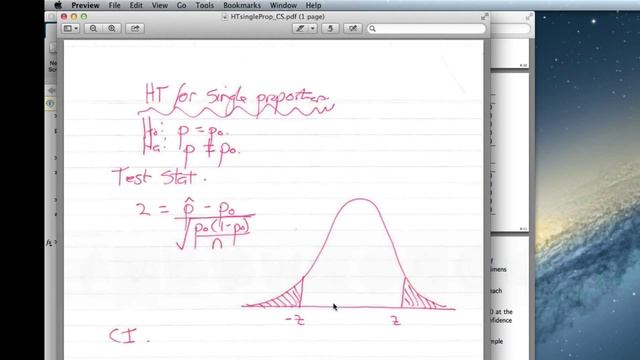Open the sidebar view options dropdown
This screenshot has width=640, height=360.
71,28
